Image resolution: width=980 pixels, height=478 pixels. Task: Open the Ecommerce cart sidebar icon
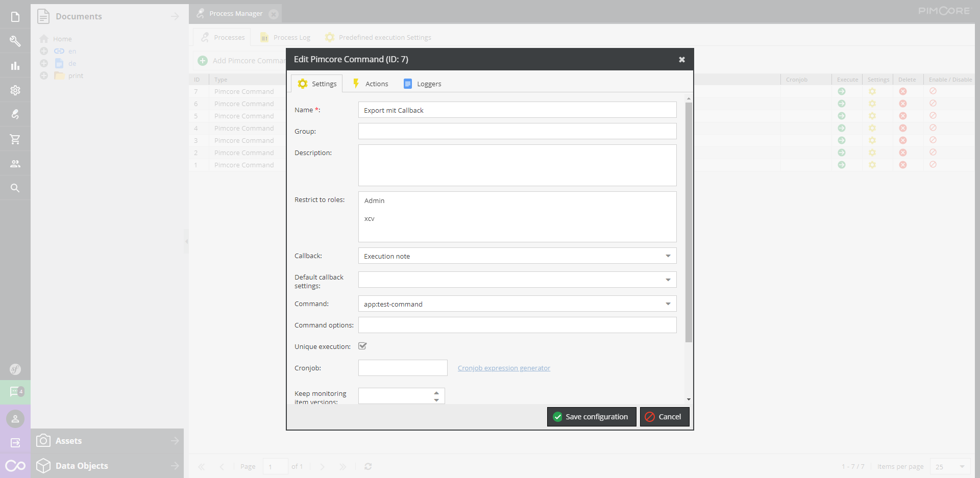coord(15,139)
